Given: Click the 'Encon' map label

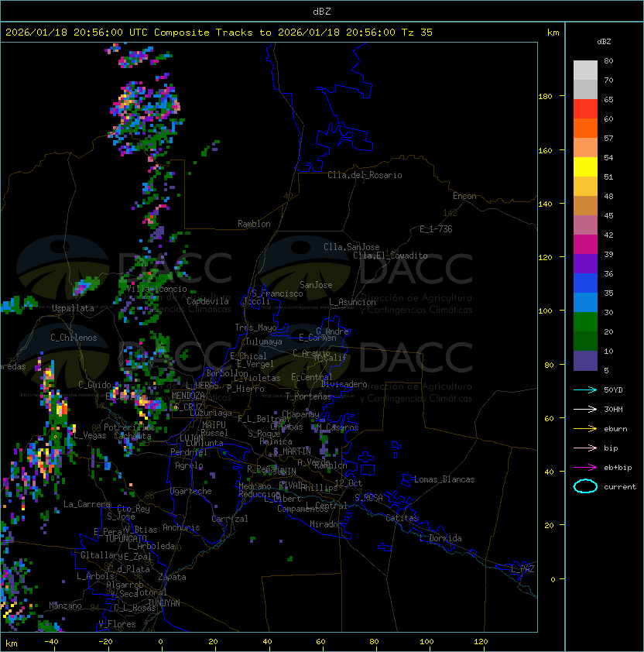Looking at the screenshot, I should (x=464, y=196).
